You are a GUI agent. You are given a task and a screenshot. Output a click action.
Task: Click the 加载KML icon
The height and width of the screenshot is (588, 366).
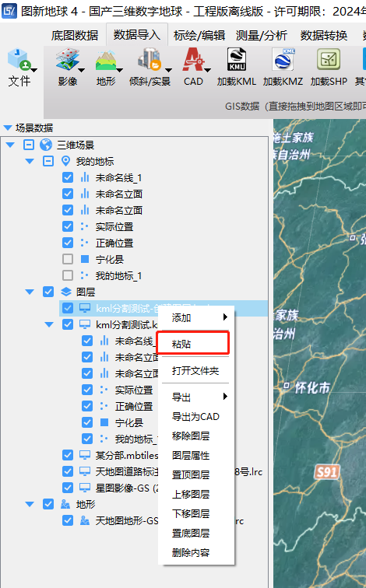click(x=237, y=60)
